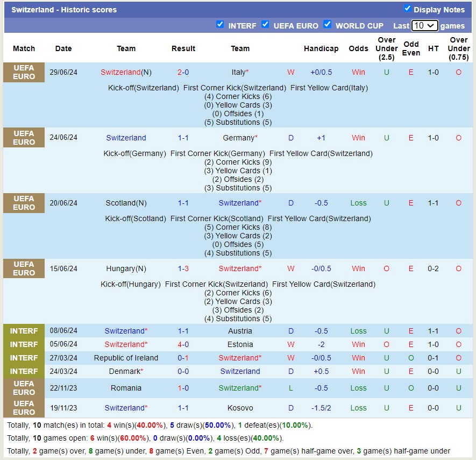
Task: Open Republic of Ireland team page
Action: [x=126, y=358]
